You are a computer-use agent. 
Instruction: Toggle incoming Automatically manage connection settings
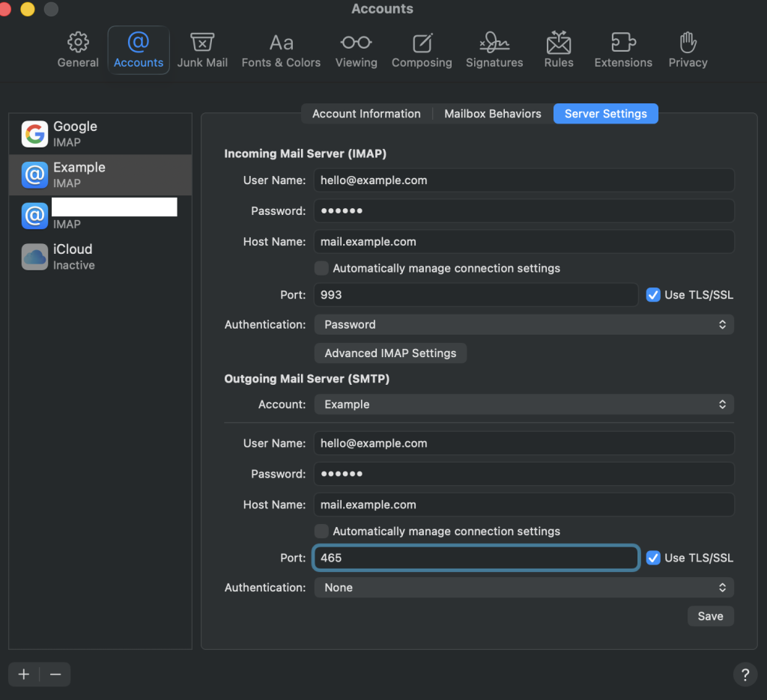coord(321,268)
